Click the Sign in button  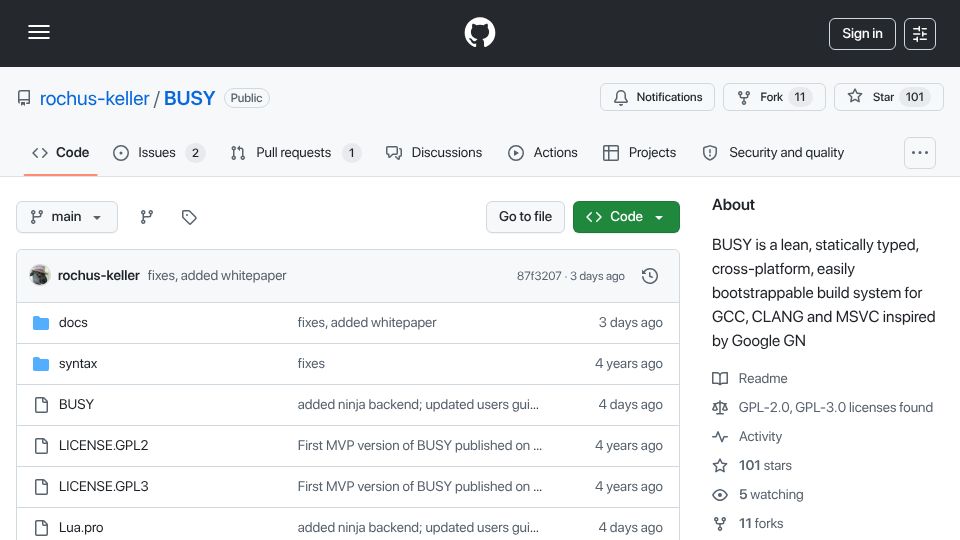(862, 34)
